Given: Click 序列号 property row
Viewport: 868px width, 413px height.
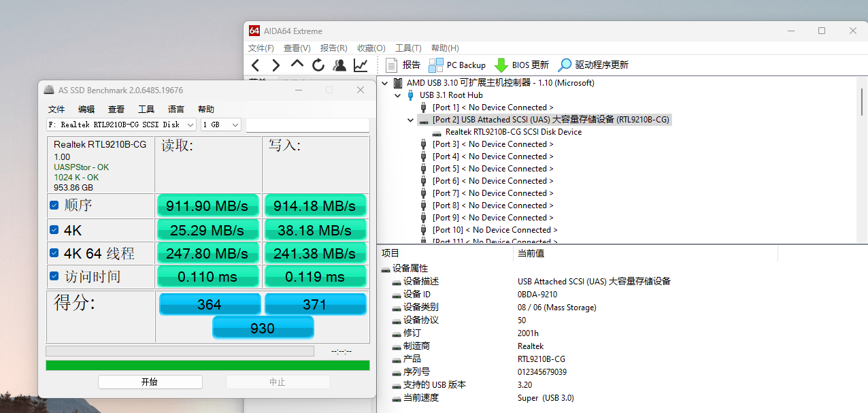Looking at the screenshot, I should click(x=411, y=371).
